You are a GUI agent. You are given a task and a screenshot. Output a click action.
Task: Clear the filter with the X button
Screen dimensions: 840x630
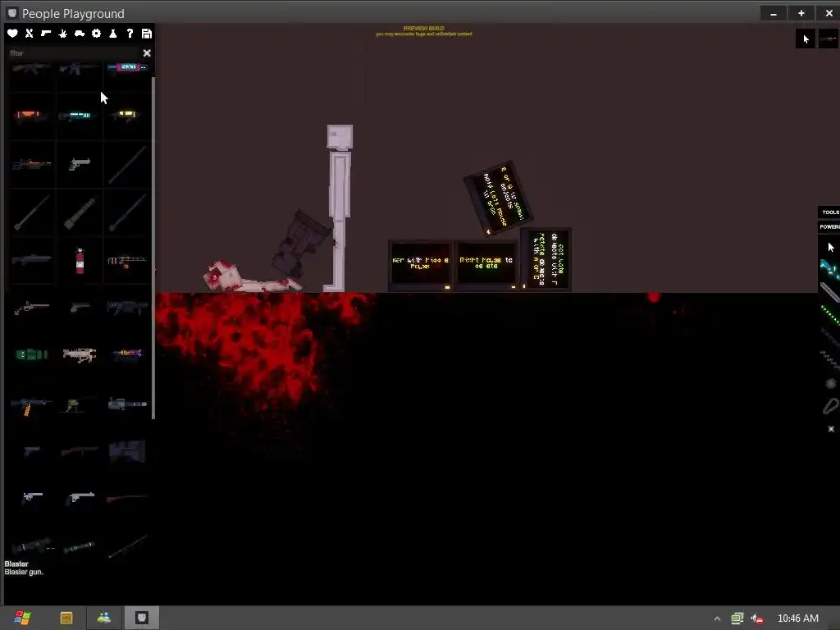(x=147, y=53)
